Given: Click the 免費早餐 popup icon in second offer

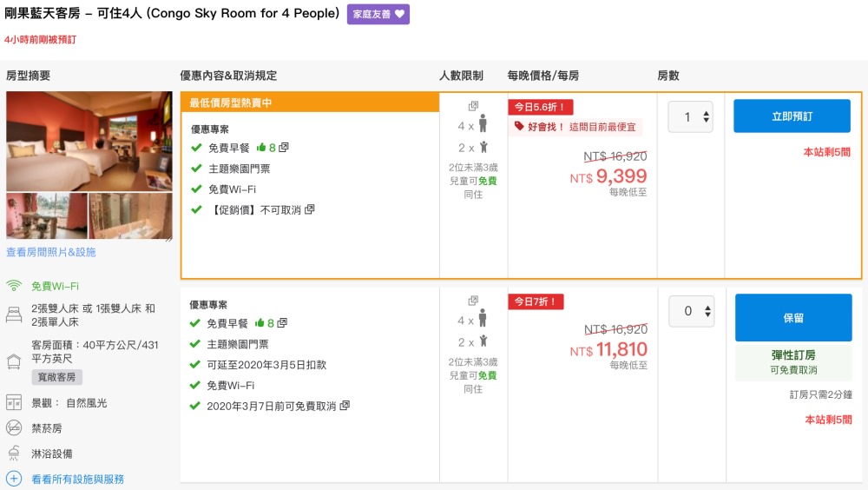Looking at the screenshot, I should coord(284,323).
